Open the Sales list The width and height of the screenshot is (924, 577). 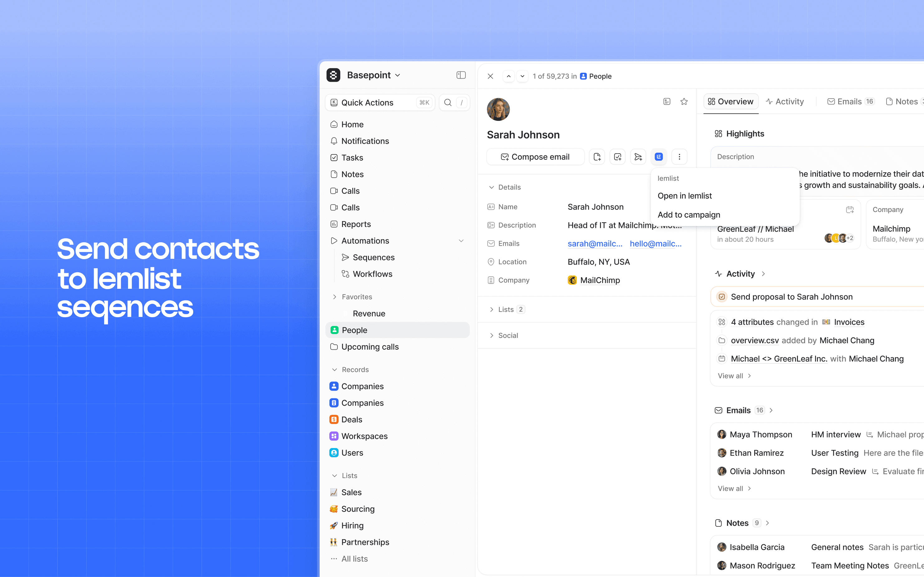tap(397, 493)
